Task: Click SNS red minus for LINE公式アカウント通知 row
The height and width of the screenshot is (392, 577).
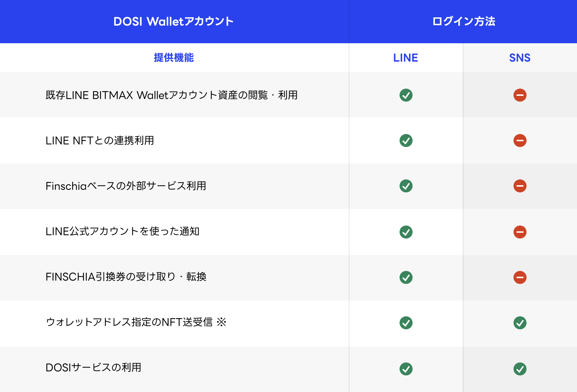Action: point(520,232)
